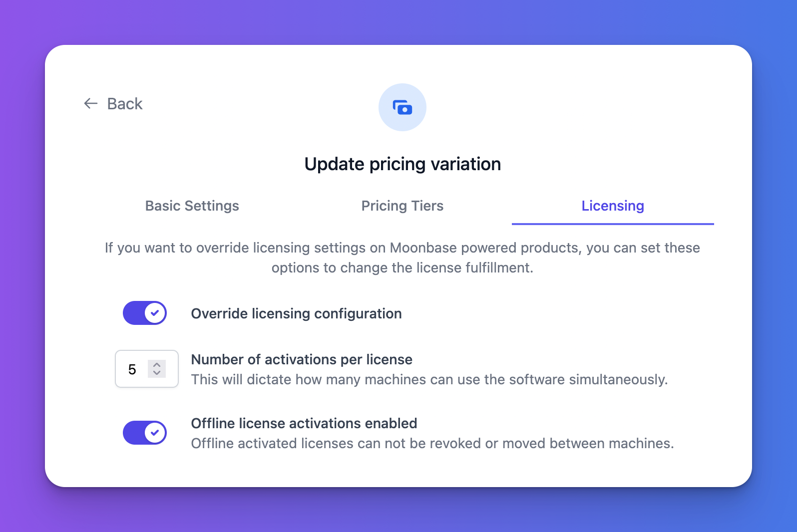Screen dimensions: 797x532
Task: Switch to the Basic Settings tab
Action: [x=192, y=206]
